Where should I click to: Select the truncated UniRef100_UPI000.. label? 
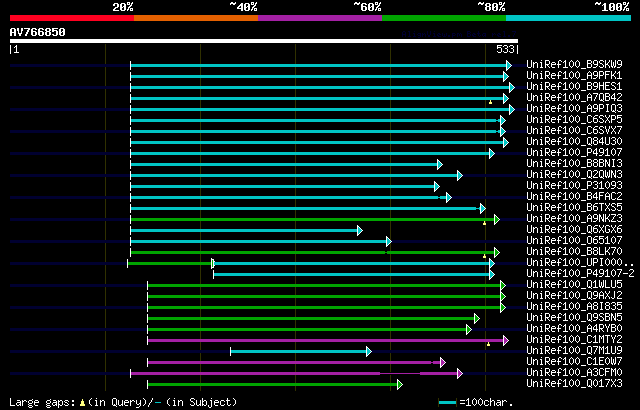580,263
